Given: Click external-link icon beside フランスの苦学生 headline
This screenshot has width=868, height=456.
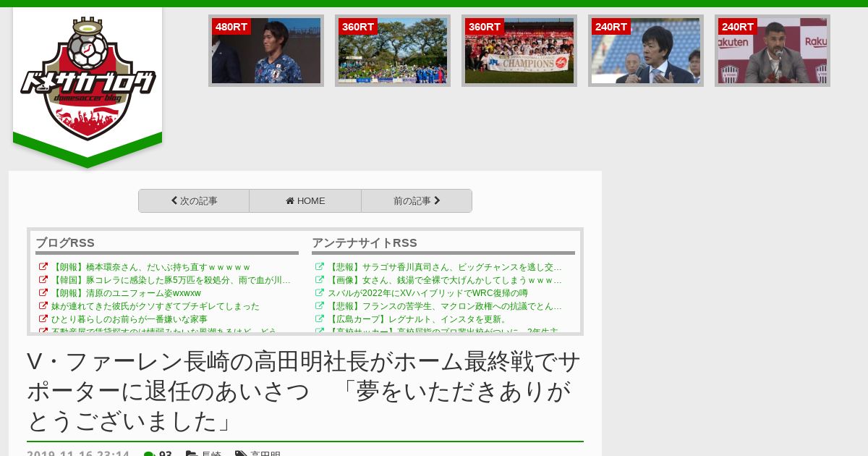Looking at the screenshot, I should coord(320,306).
